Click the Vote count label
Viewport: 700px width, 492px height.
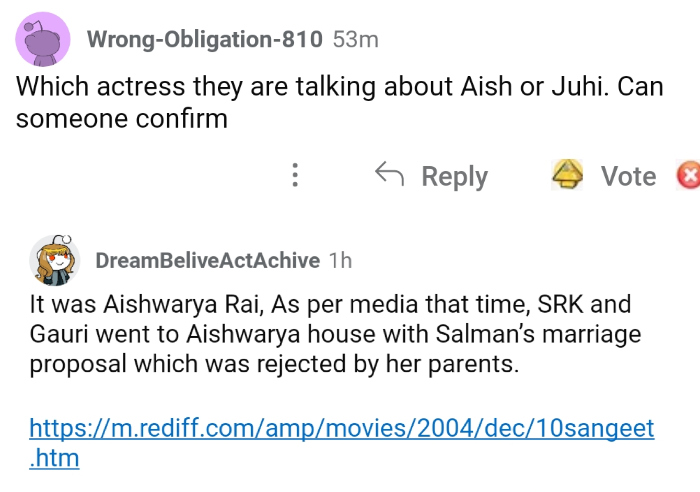click(x=628, y=177)
